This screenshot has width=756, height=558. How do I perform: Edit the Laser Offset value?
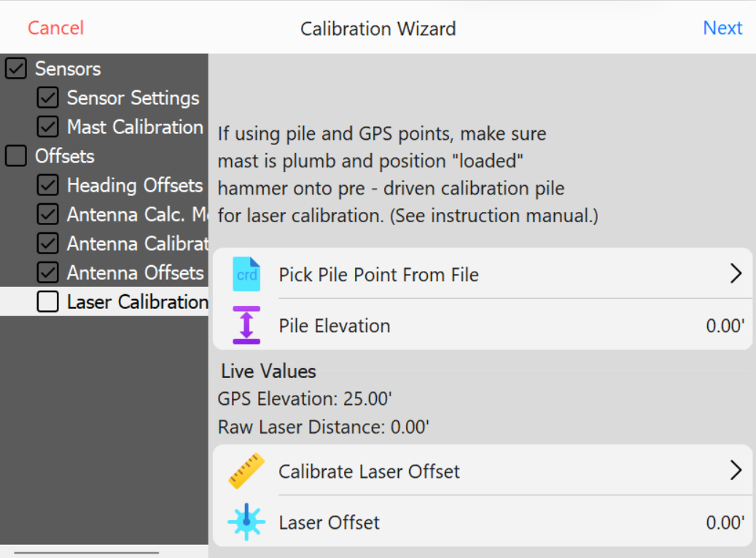click(x=725, y=522)
